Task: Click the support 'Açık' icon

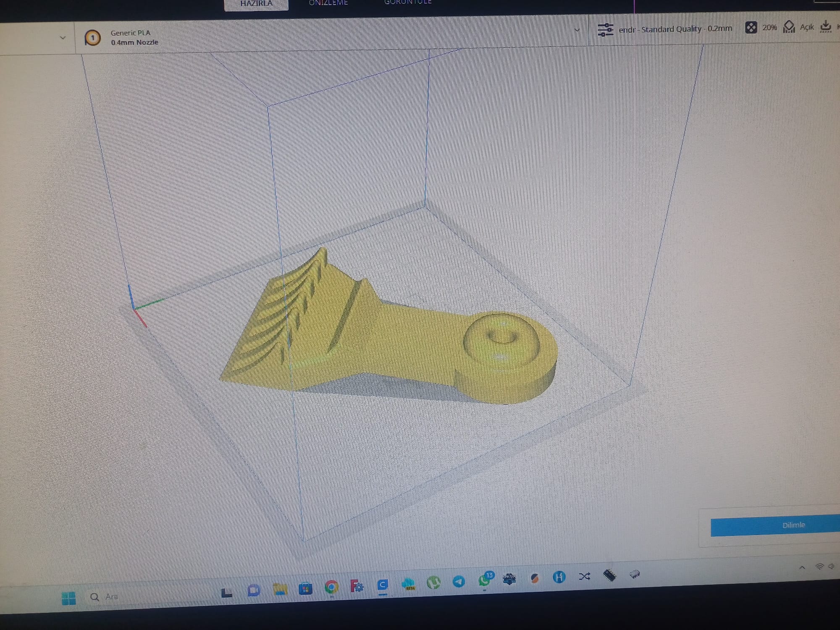Action: 789,26
